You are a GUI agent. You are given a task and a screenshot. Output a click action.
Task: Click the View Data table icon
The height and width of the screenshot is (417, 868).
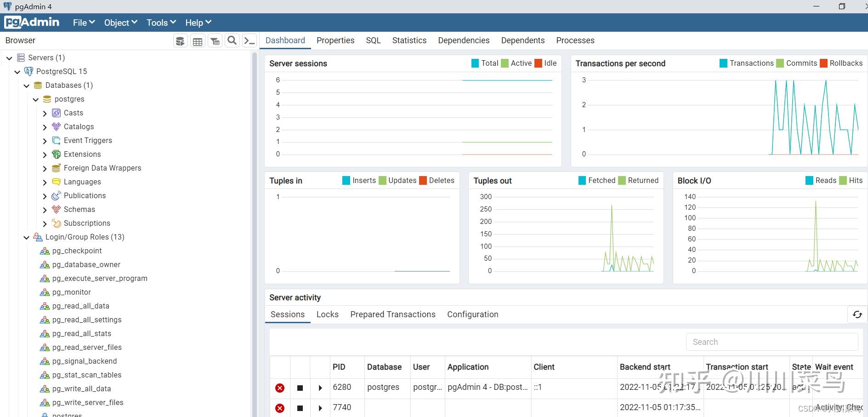(198, 41)
